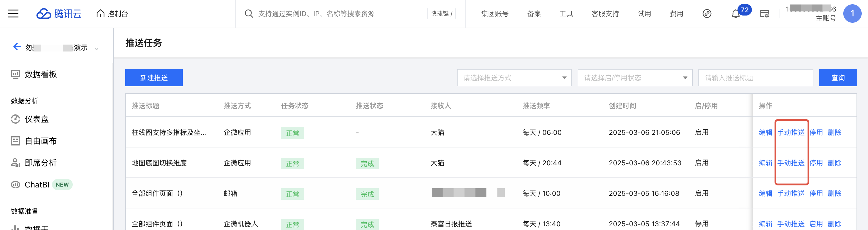This screenshot has height=230, width=868.
Task: Open 仪表盘 in the sidebar
Action: (37, 119)
